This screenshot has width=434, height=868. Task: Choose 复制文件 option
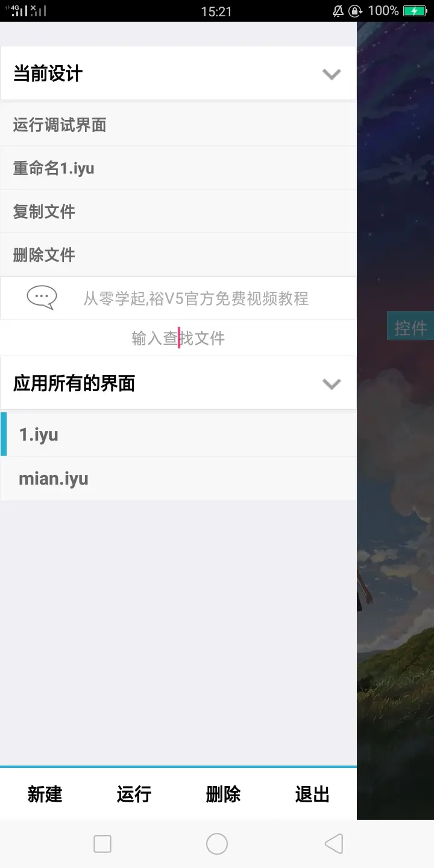pyautogui.click(x=178, y=212)
